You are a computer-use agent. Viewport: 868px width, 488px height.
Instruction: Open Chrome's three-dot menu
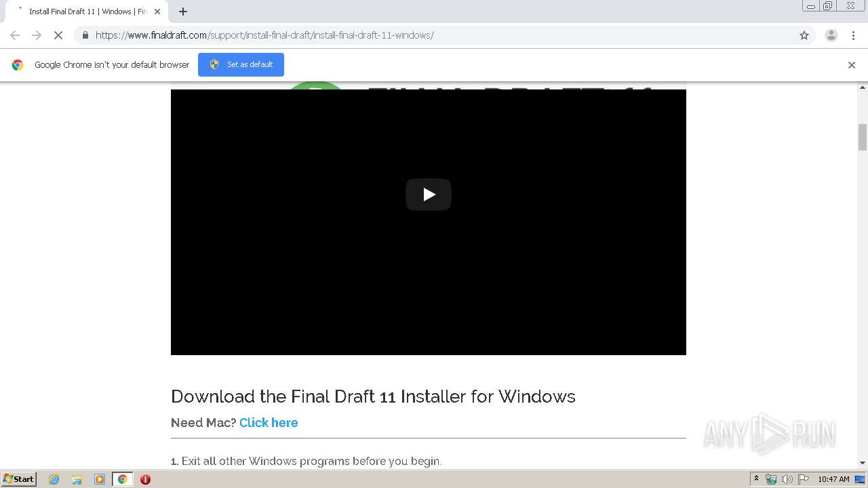(x=854, y=35)
